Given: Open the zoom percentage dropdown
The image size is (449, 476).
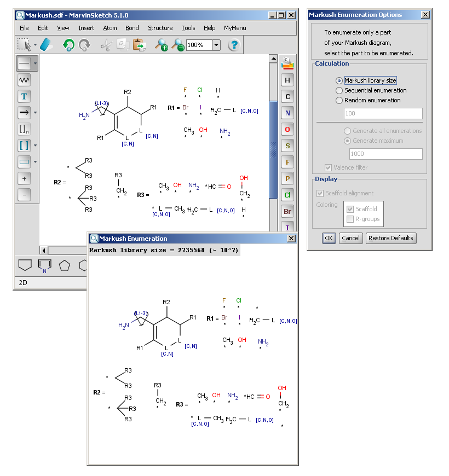Looking at the screenshot, I should tap(216, 45).
